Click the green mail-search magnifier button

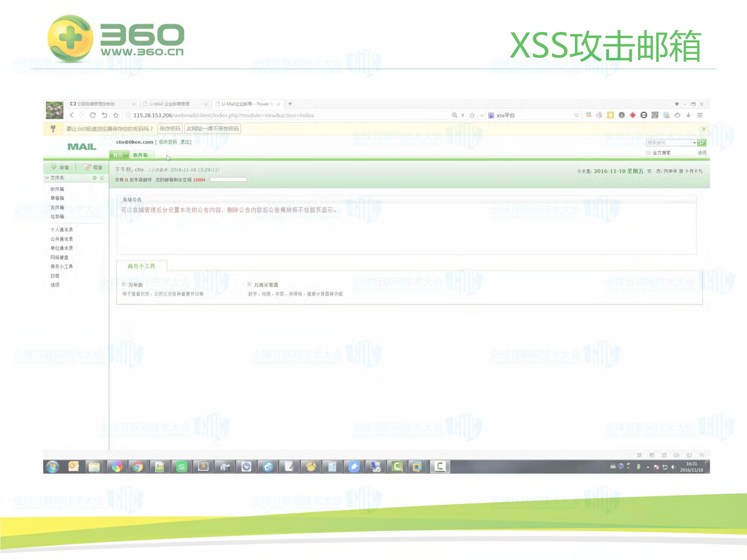click(701, 143)
